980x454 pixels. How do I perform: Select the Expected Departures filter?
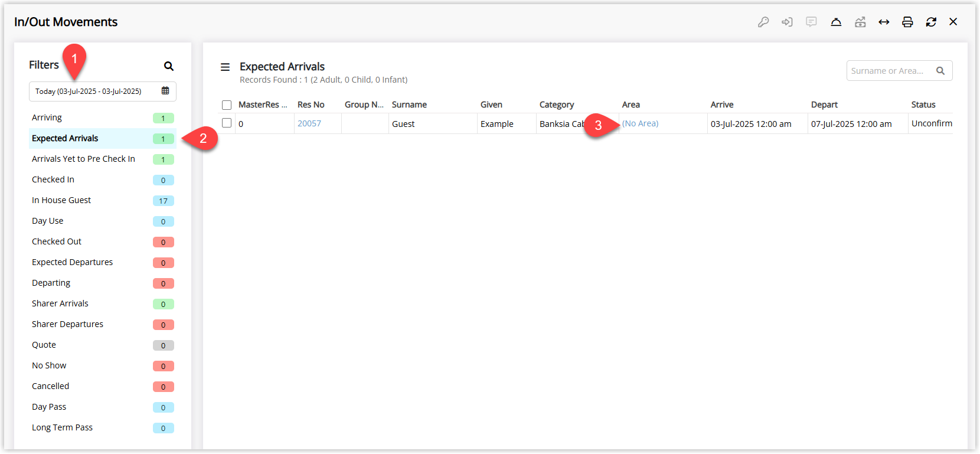click(x=103, y=263)
